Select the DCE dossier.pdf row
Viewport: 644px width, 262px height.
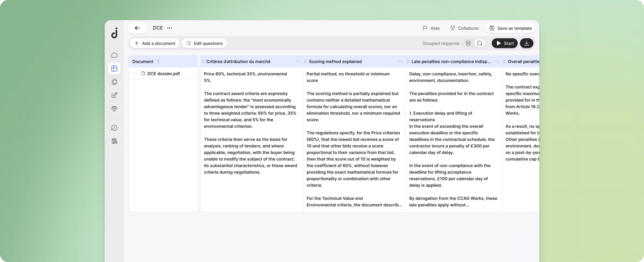pos(163,74)
